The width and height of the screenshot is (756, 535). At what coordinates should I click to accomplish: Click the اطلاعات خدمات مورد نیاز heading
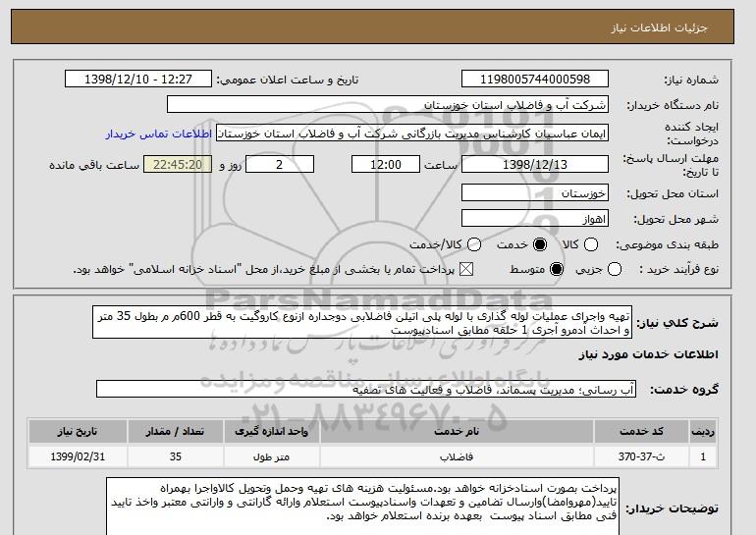tap(648, 354)
